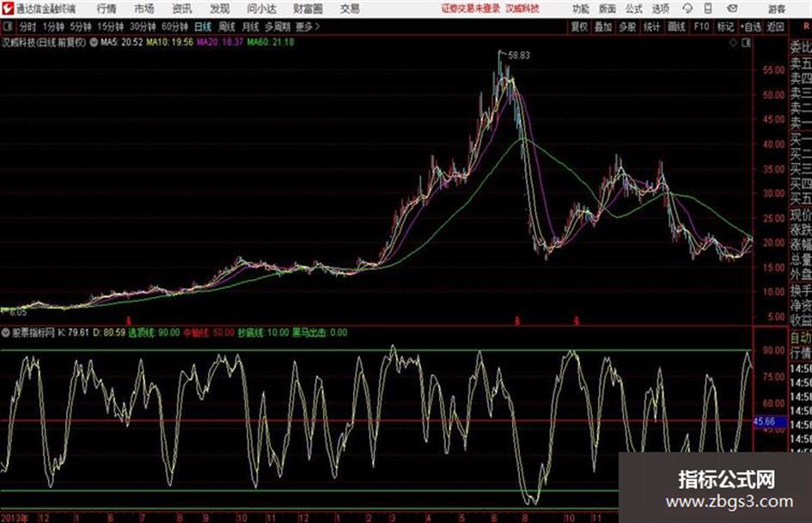812x523 pixels.
Task: Expand the sub-indicator dropdown beside 股票指标网
Action: pyautogui.click(x=6, y=332)
